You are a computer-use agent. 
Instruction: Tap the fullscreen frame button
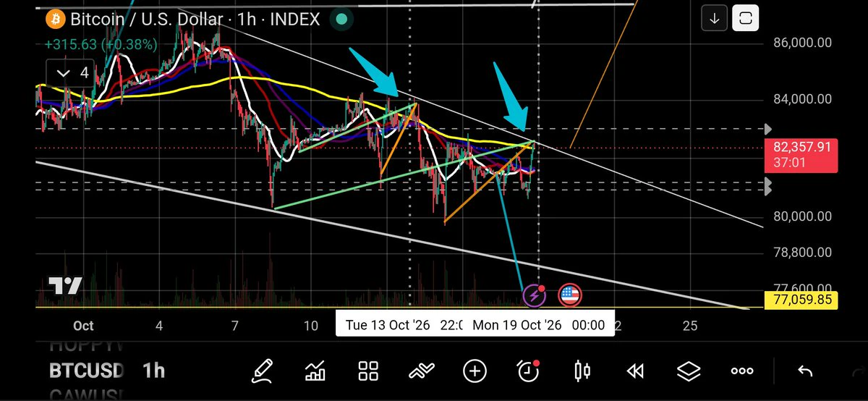(746, 18)
